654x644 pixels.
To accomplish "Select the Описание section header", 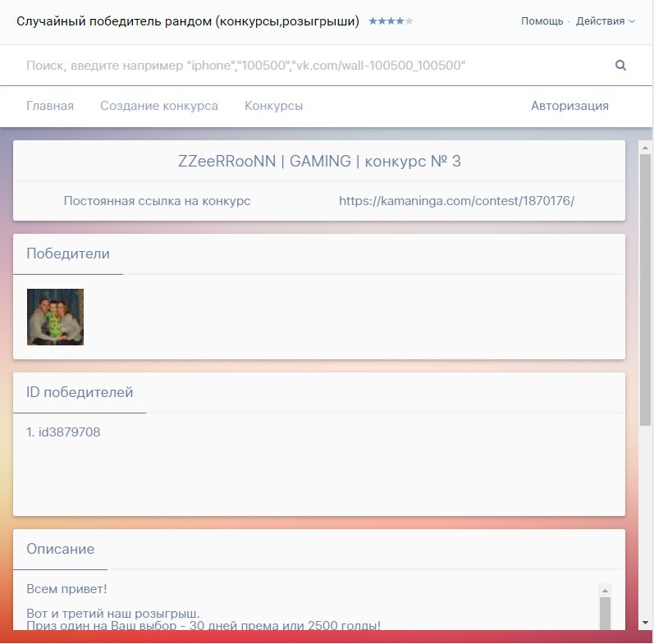I will [61, 549].
